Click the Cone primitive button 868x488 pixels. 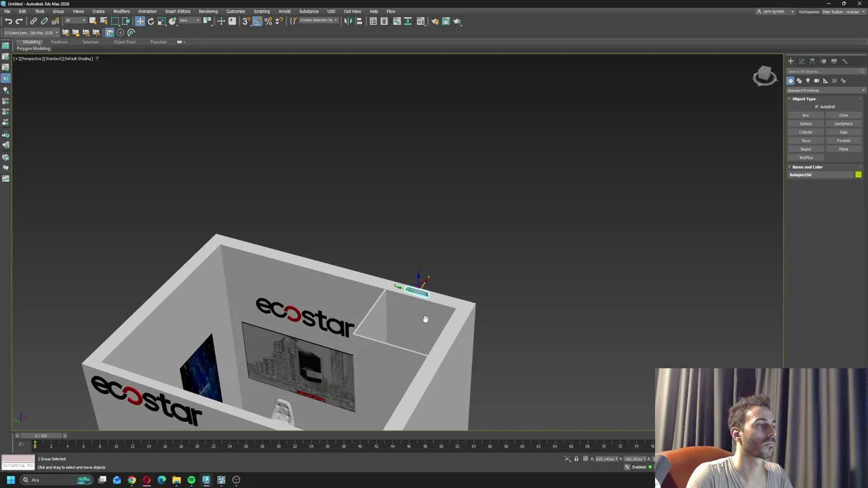(x=844, y=115)
